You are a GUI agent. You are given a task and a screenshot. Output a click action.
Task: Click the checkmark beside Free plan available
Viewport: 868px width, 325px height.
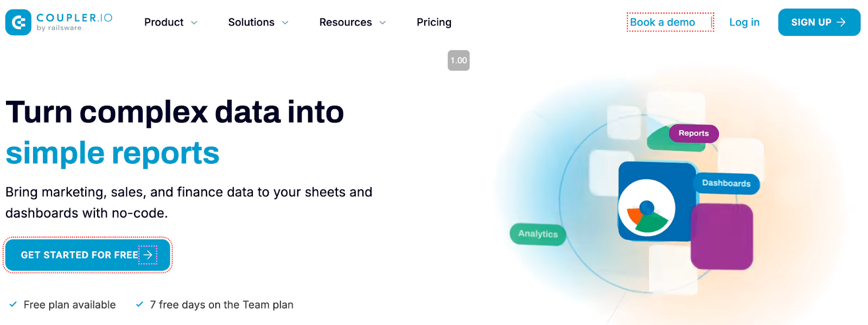pos(13,304)
